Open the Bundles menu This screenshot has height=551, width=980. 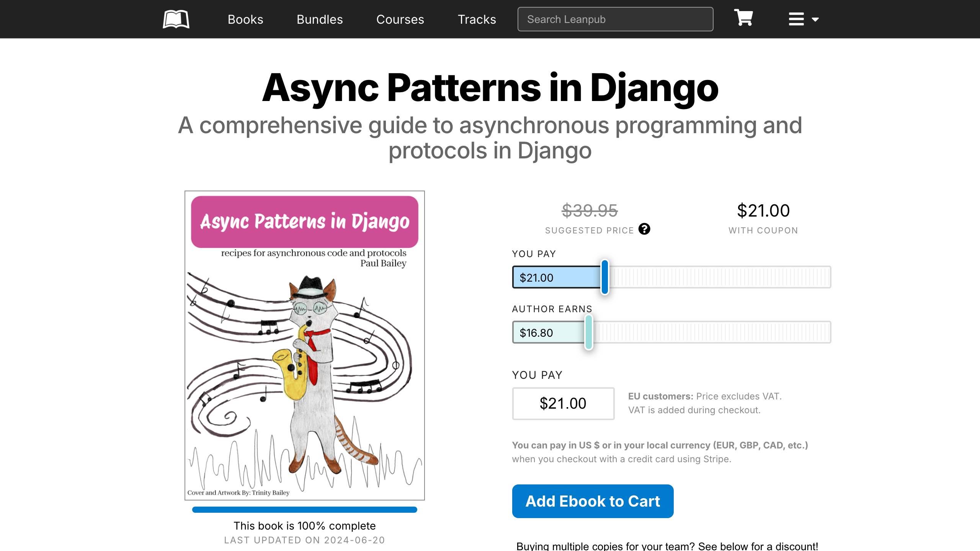coord(319,19)
